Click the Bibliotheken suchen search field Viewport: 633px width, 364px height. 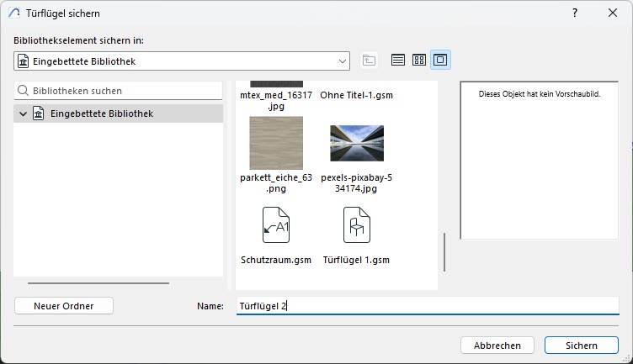click(x=119, y=91)
